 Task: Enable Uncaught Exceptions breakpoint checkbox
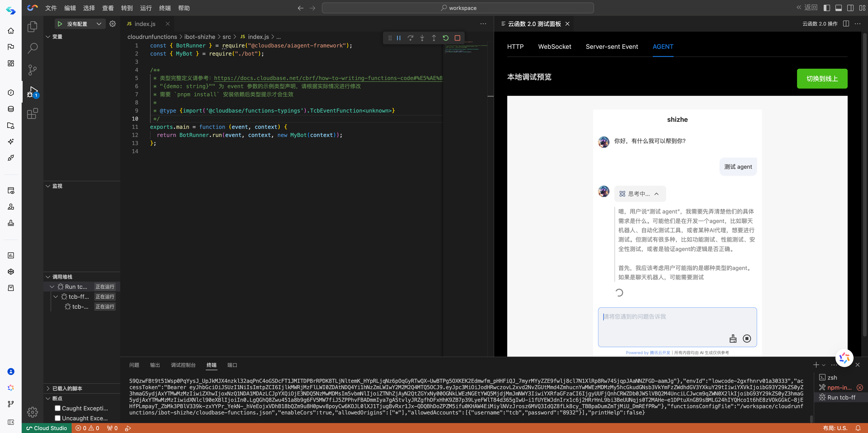(58, 418)
